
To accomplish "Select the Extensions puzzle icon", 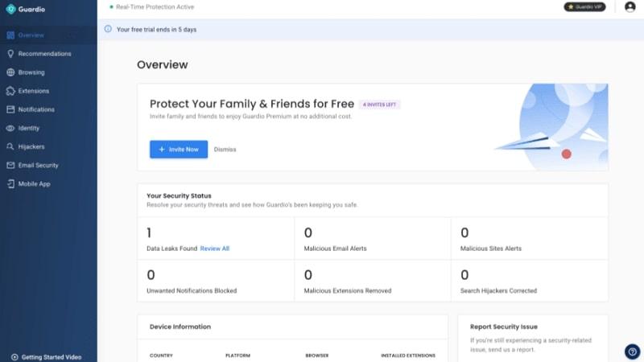I will tap(10, 91).
